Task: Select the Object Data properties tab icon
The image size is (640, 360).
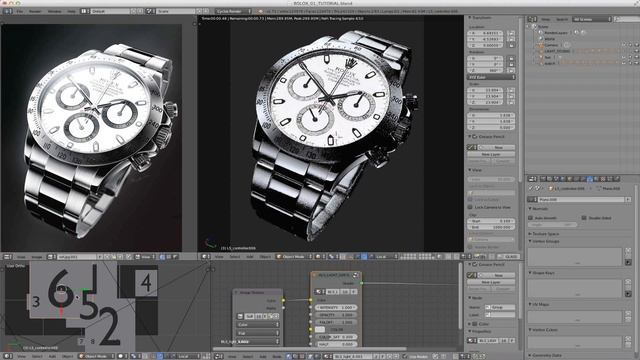Action: coord(589,179)
